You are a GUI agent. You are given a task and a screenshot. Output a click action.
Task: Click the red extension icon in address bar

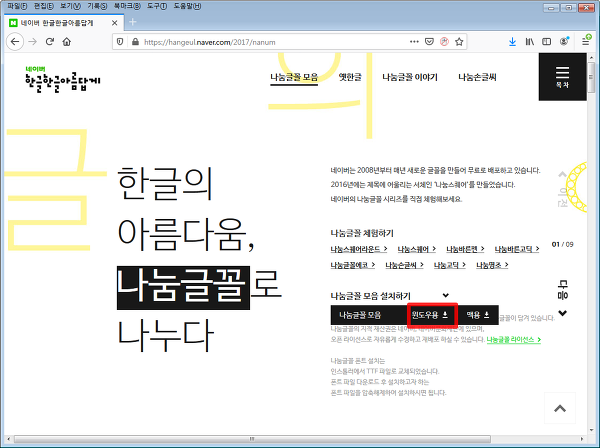pyautogui.click(x=444, y=42)
